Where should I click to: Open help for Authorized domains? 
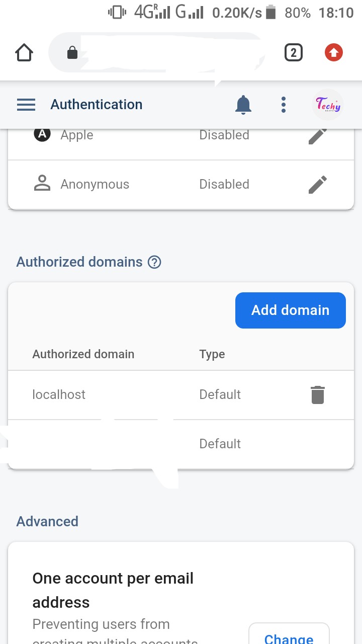click(x=154, y=262)
